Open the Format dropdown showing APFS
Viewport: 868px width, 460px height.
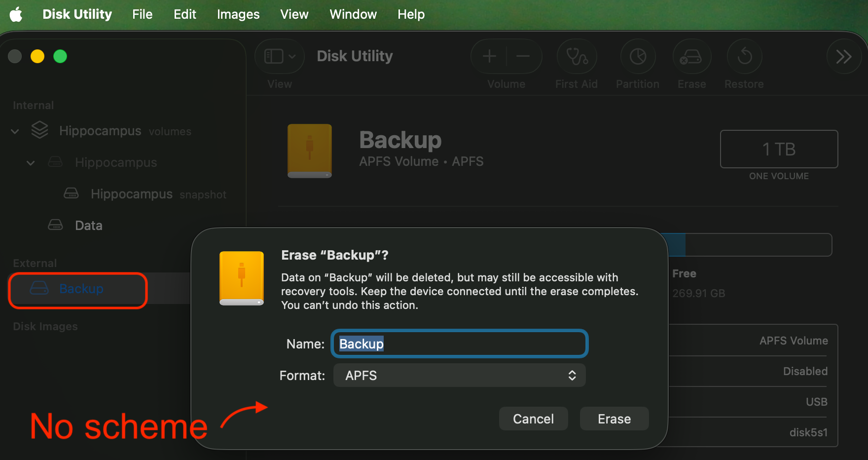pyautogui.click(x=460, y=376)
